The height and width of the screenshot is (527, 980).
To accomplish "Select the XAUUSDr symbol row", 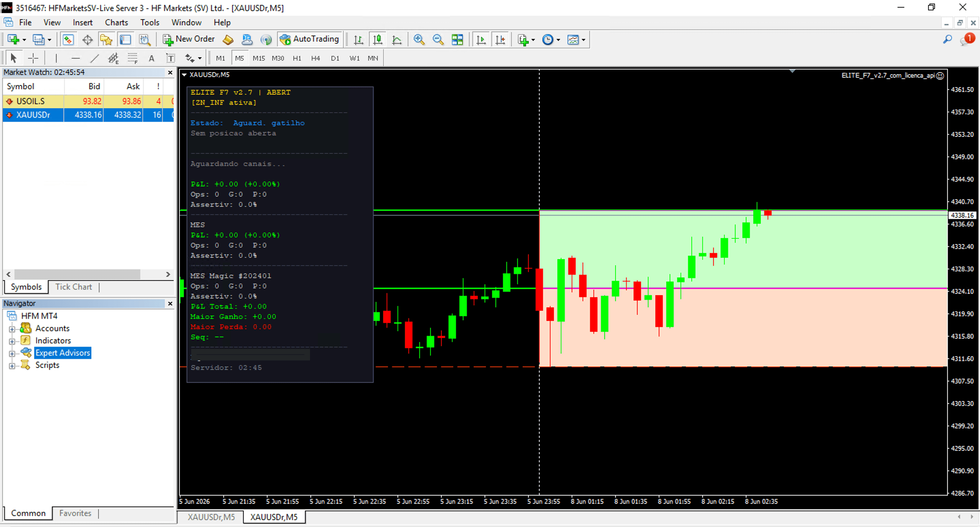I will pyautogui.click(x=88, y=115).
